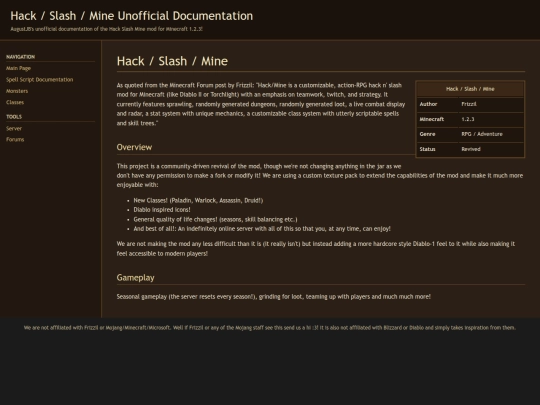Select the 1.2.3 version value

(x=468, y=119)
